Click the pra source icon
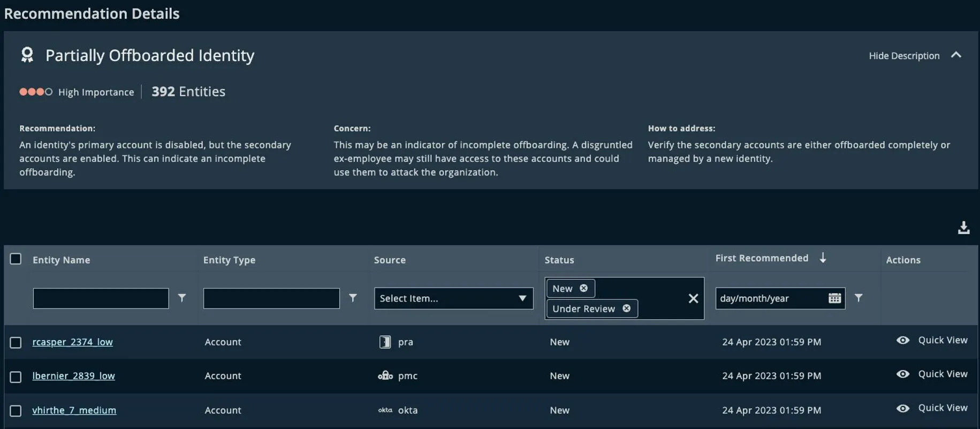This screenshot has height=429, width=980. tap(385, 342)
